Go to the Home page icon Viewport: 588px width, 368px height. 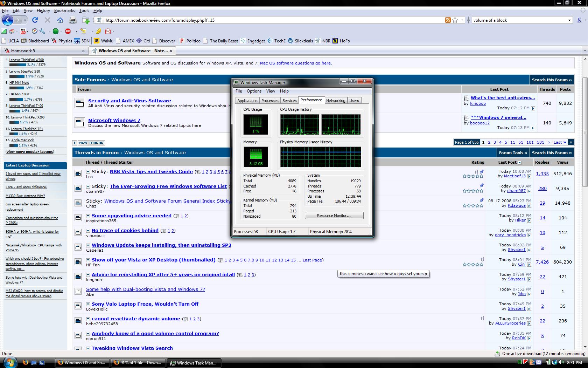(60, 20)
